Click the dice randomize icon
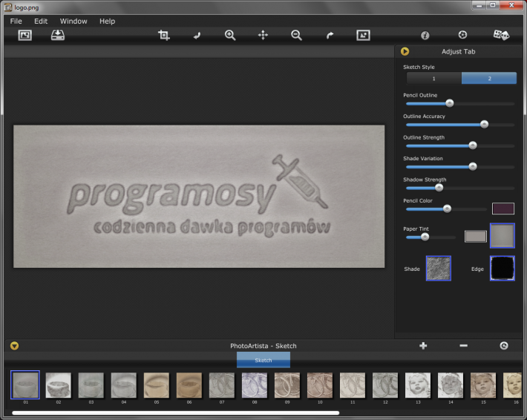527x420 pixels. (x=501, y=35)
